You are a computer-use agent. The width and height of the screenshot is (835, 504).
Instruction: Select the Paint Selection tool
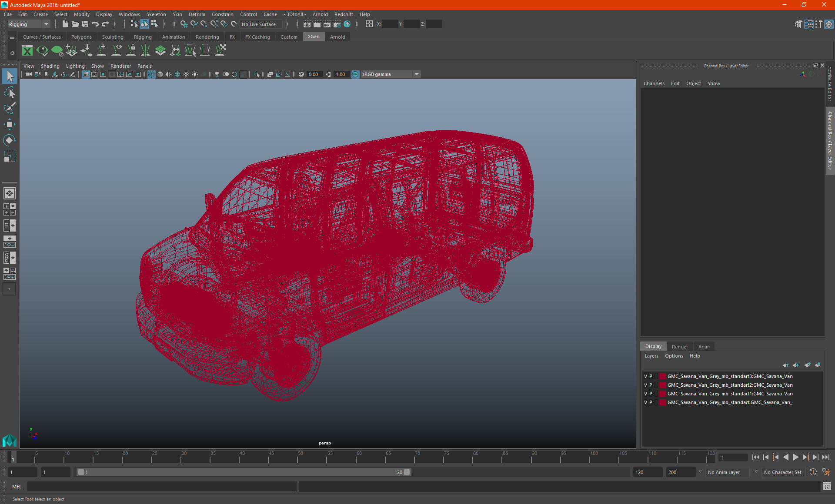click(10, 108)
